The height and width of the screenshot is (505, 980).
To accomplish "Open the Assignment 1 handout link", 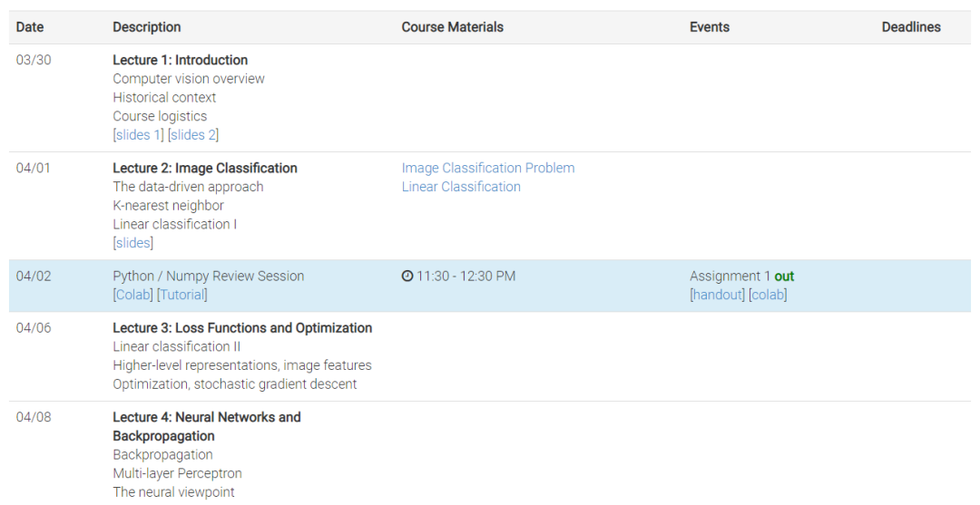I will pyautogui.click(x=717, y=295).
